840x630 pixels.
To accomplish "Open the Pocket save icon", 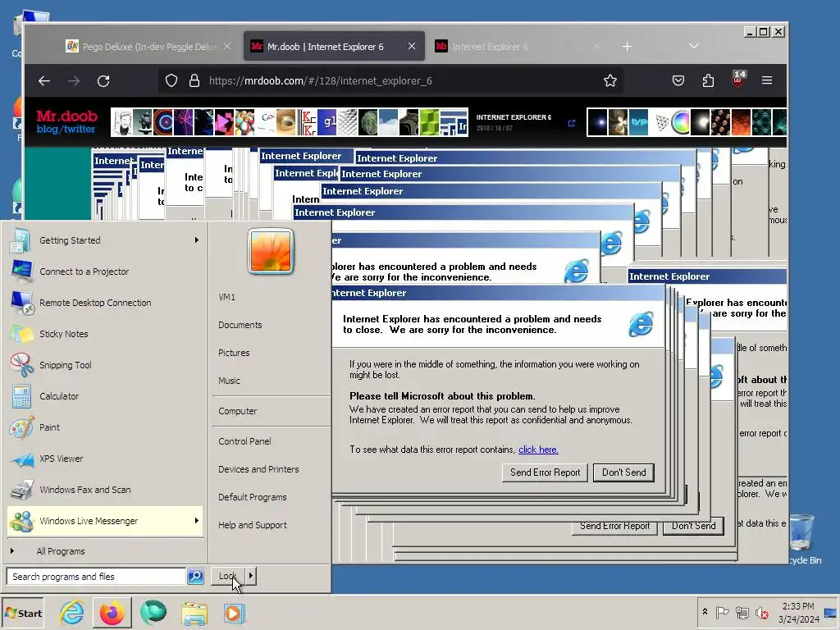I will tap(678, 81).
